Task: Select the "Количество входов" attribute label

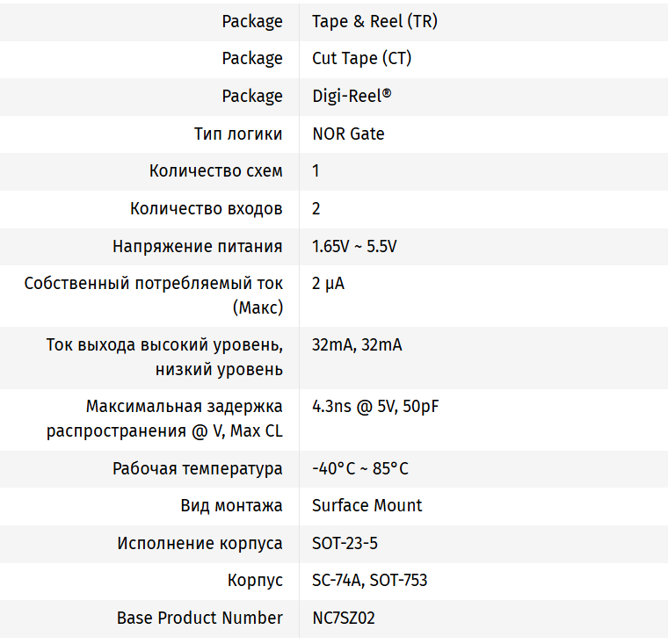Action: (x=207, y=208)
